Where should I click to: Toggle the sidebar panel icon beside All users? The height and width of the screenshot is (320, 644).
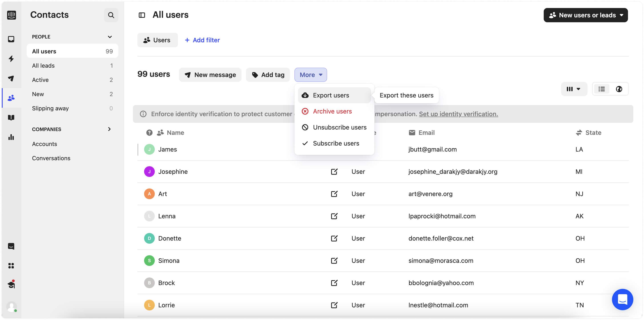pos(142,15)
